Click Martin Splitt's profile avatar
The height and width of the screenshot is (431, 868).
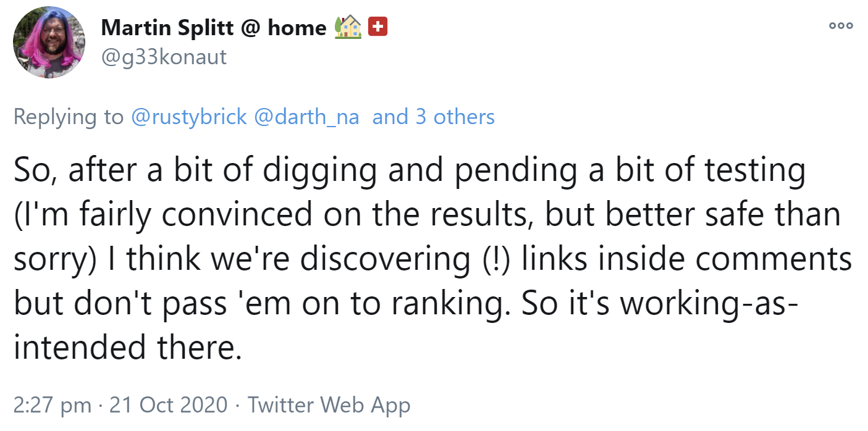[x=49, y=41]
